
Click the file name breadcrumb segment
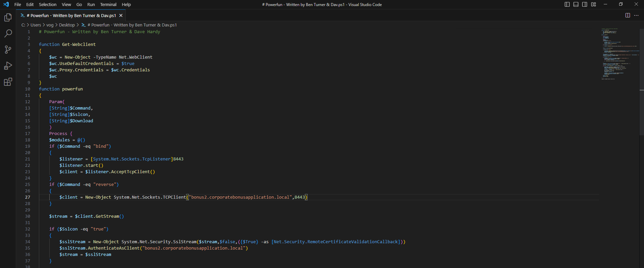tap(132, 25)
